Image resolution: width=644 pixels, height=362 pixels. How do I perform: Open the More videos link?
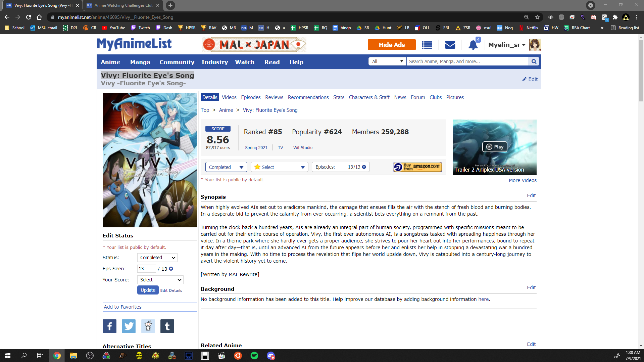(x=523, y=180)
